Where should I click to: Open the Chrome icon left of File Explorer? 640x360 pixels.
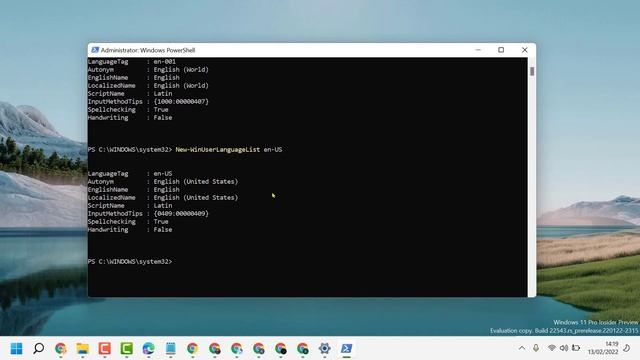[60, 349]
